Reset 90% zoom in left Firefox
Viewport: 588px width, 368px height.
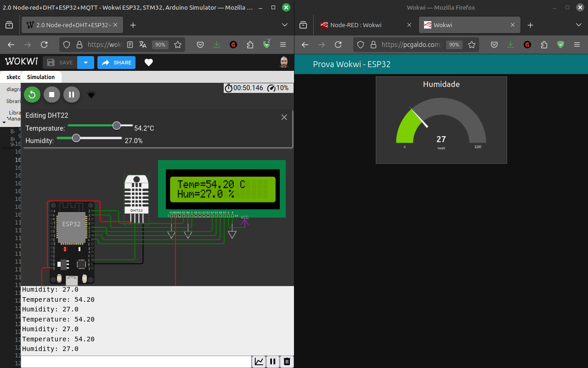click(x=160, y=45)
